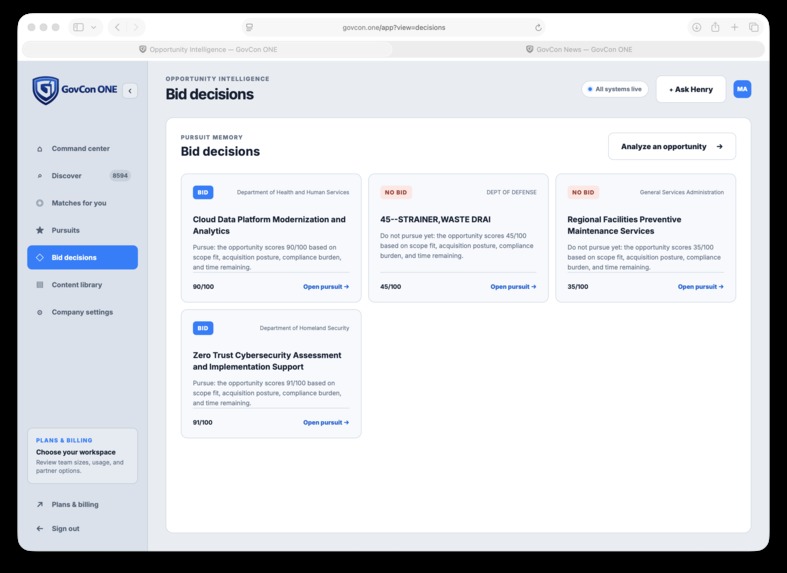Screen dimensions: 787x573
Task: Open pursuit for Zero Trust Cybersecurity Assessment
Action: click(326, 422)
